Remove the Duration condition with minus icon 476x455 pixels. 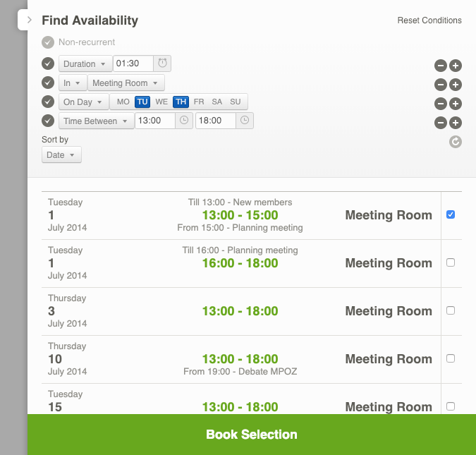click(440, 66)
